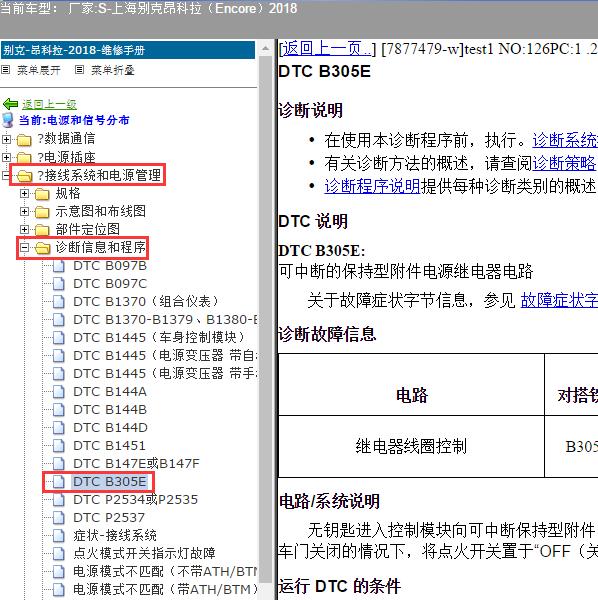
Task: Click folder icon of ?电源插座
Action: tap(24, 157)
